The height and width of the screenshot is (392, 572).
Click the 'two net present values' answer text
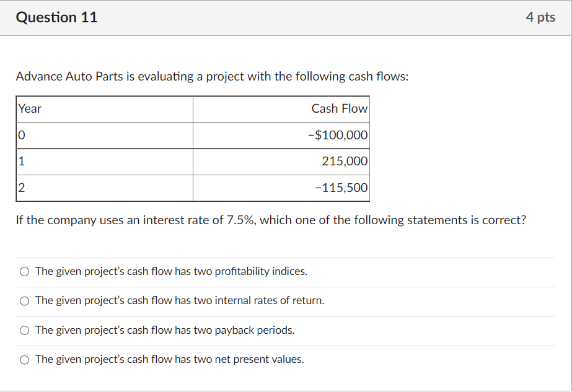coord(170,359)
